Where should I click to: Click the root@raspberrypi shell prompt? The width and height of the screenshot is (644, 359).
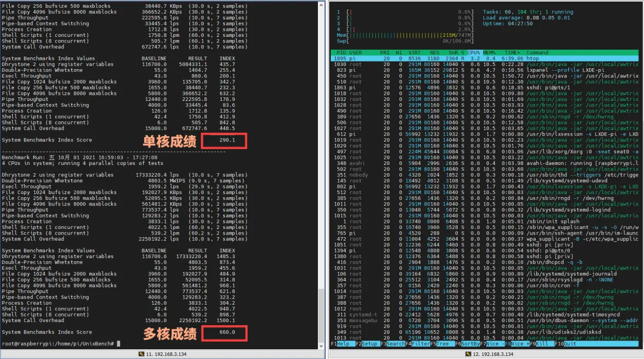click(58, 344)
